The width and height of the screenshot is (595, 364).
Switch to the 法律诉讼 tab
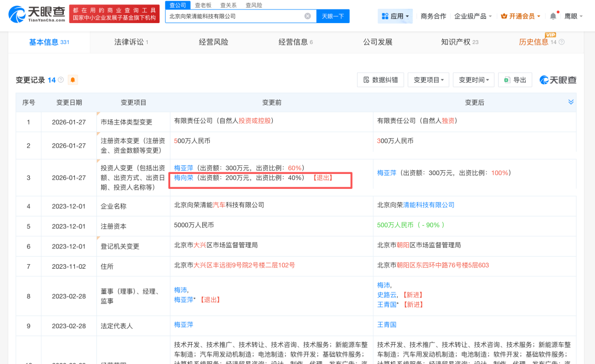tap(131, 42)
